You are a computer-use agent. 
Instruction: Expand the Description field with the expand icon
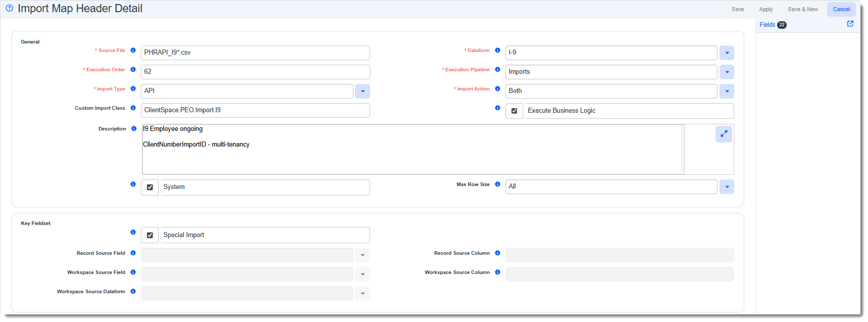[x=723, y=134]
